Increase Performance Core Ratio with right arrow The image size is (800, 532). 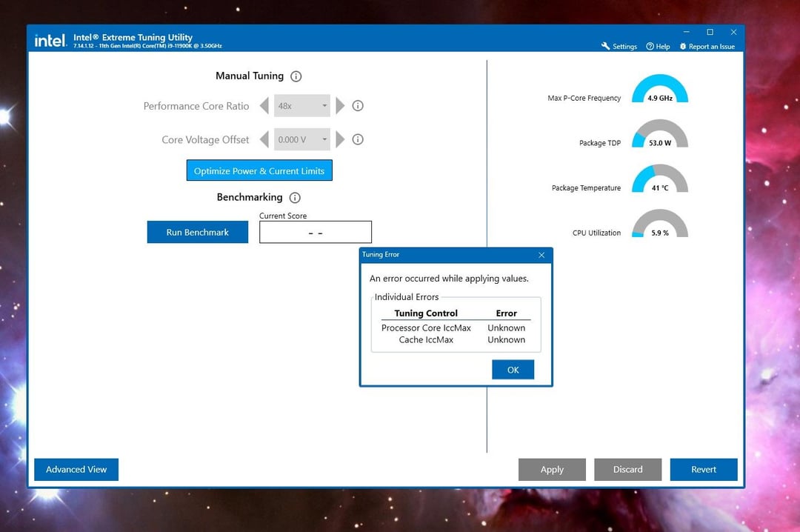pos(340,106)
